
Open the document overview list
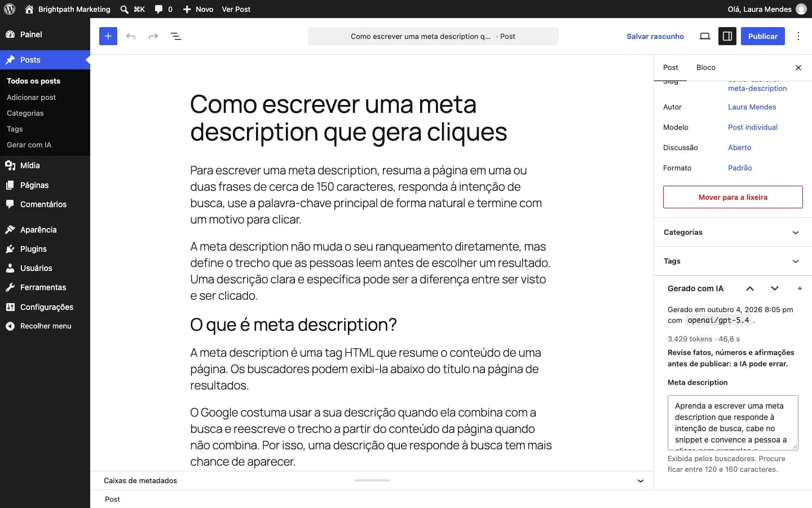pyautogui.click(x=176, y=36)
